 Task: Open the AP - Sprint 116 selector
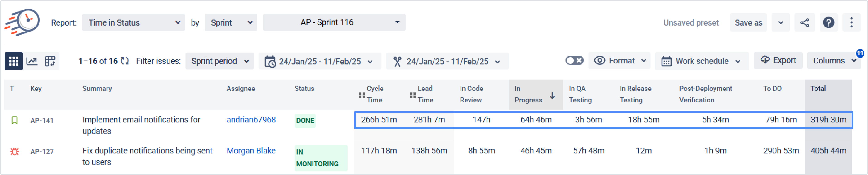(334, 23)
